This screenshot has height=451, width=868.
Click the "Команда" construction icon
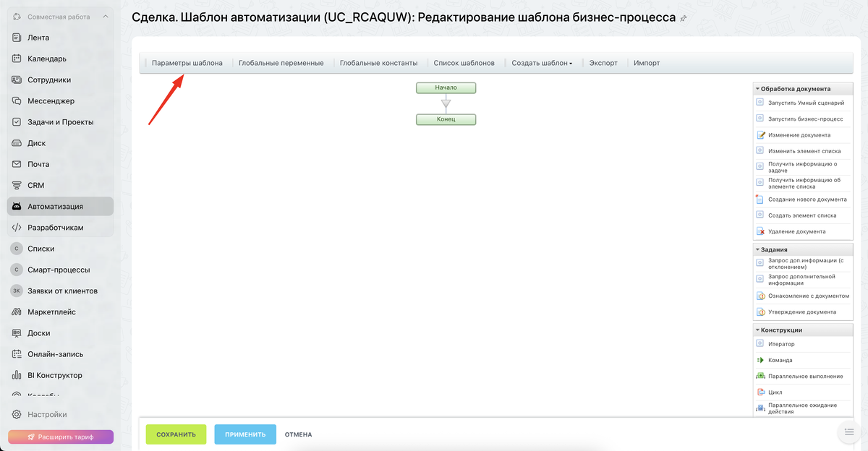pyautogui.click(x=760, y=360)
